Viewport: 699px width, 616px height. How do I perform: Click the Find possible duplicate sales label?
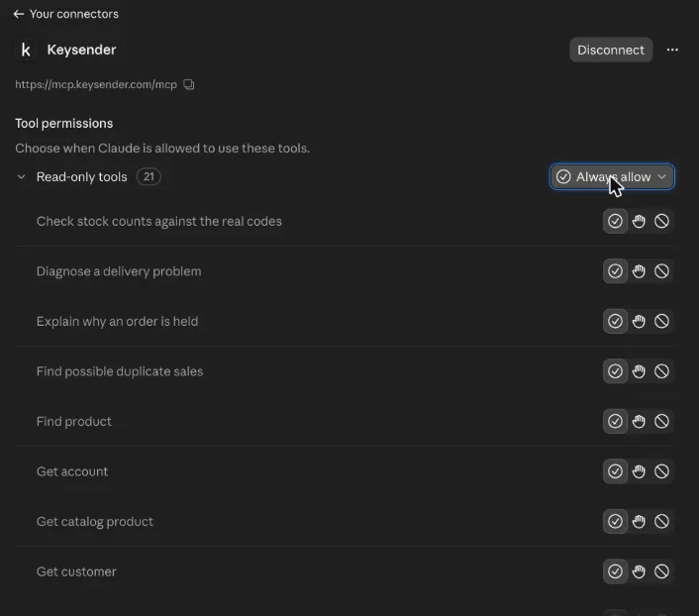tap(120, 371)
